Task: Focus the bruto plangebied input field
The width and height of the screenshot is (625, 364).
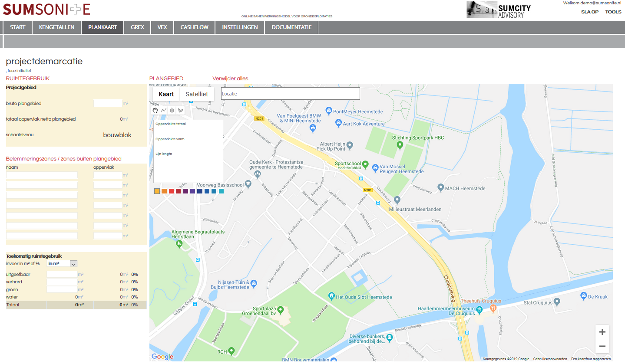Action: click(x=108, y=104)
